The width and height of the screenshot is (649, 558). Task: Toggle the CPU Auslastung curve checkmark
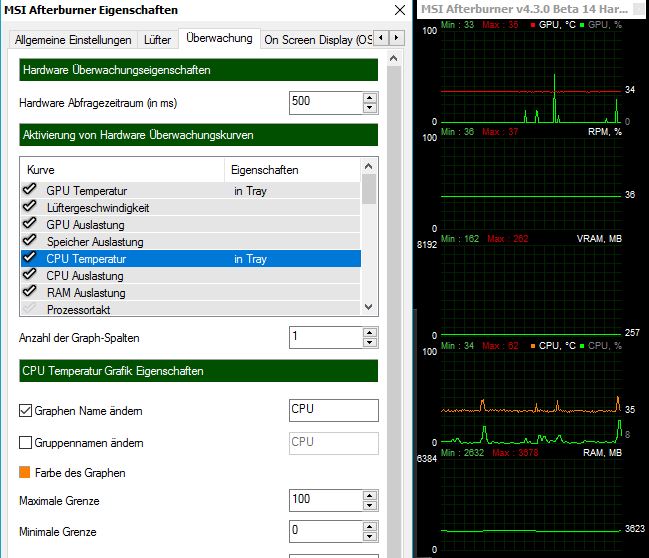point(29,274)
